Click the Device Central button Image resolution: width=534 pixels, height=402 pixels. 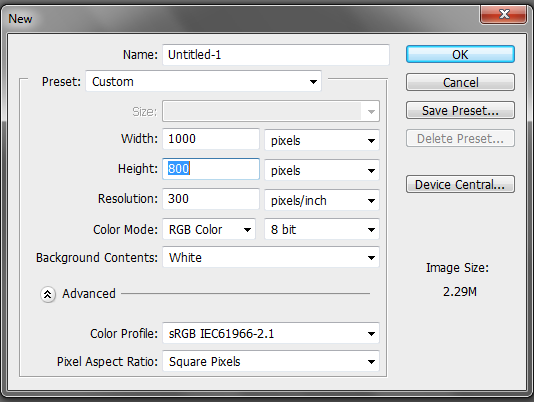tap(460, 184)
